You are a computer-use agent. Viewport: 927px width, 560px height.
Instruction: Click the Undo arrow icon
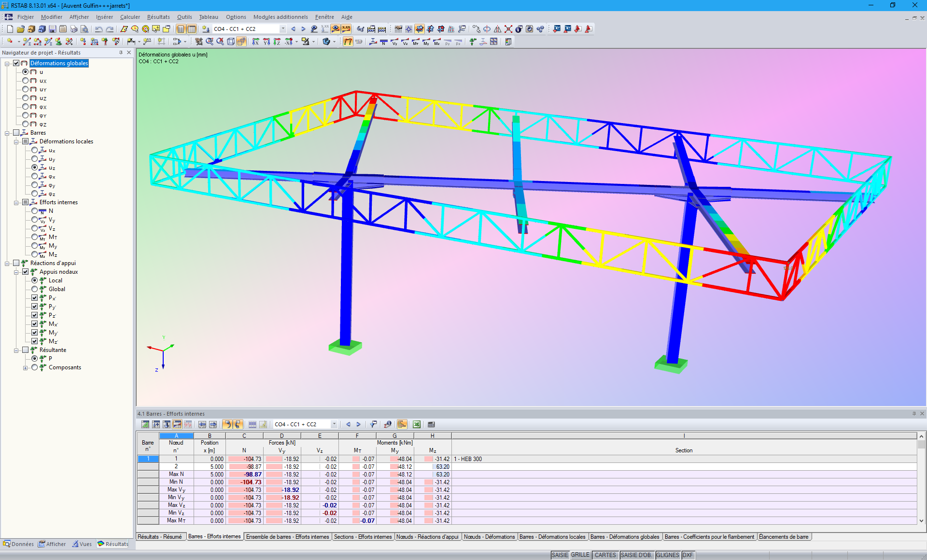pyautogui.click(x=98, y=29)
